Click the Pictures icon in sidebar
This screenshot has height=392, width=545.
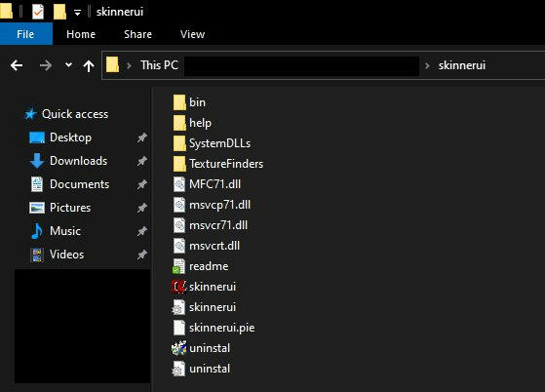coord(37,208)
